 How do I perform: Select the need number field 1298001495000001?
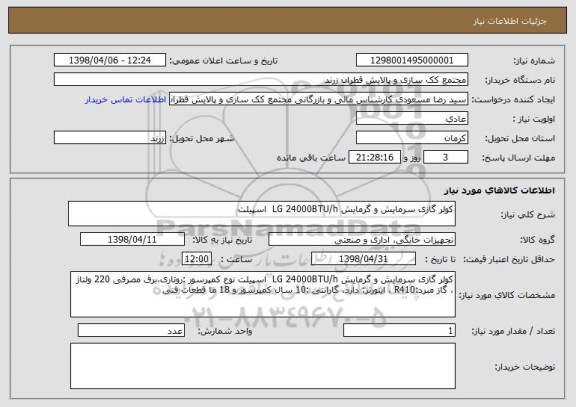[412, 60]
